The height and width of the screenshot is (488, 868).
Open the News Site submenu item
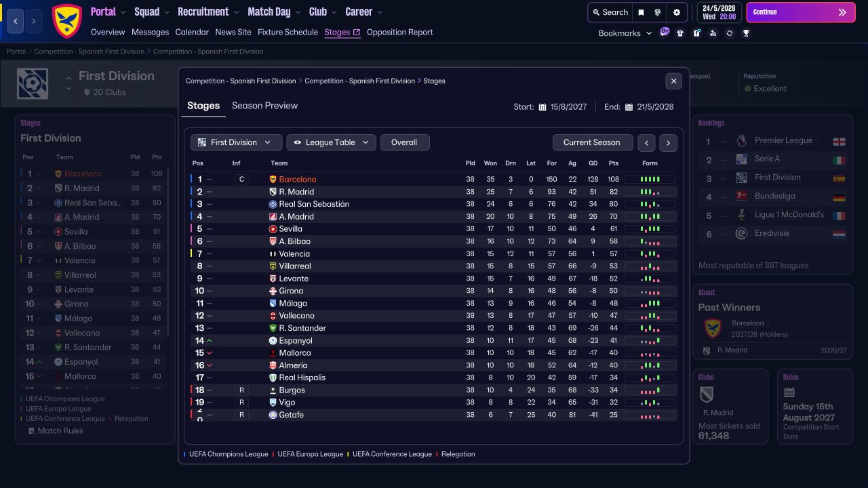click(x=233, y=32)
